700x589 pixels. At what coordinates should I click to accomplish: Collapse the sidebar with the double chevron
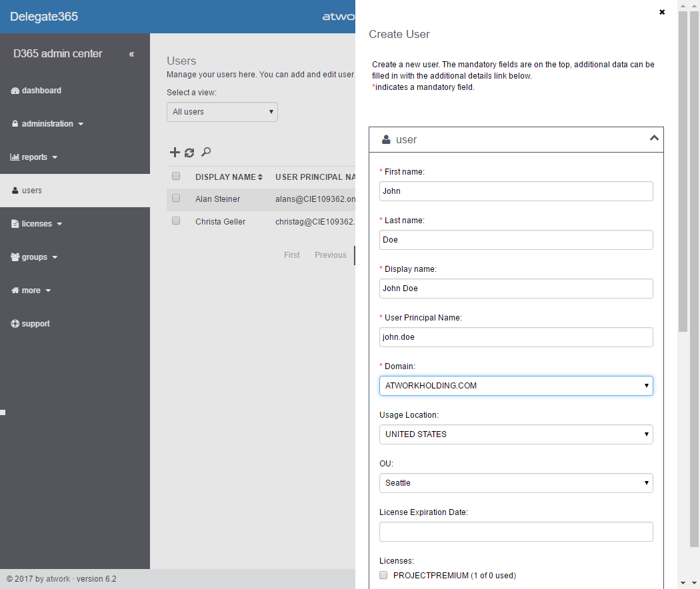(x=131, y=54)
